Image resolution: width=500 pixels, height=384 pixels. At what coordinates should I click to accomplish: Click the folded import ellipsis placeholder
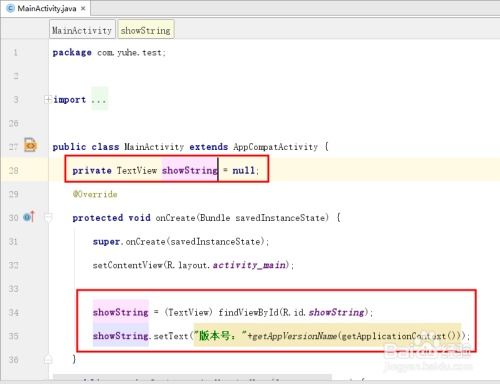click(x=99, y=99)
